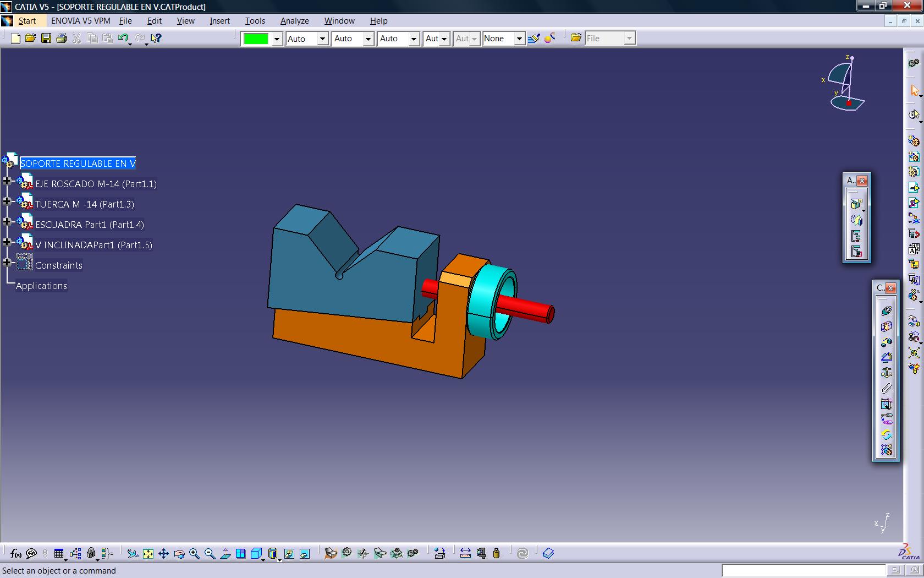Click the Zoom Out magnifier
The image size is (924, 578).
point(210,553)
